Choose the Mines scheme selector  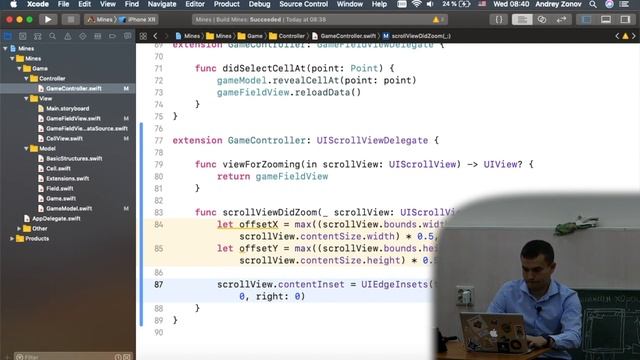click(100, 19)
